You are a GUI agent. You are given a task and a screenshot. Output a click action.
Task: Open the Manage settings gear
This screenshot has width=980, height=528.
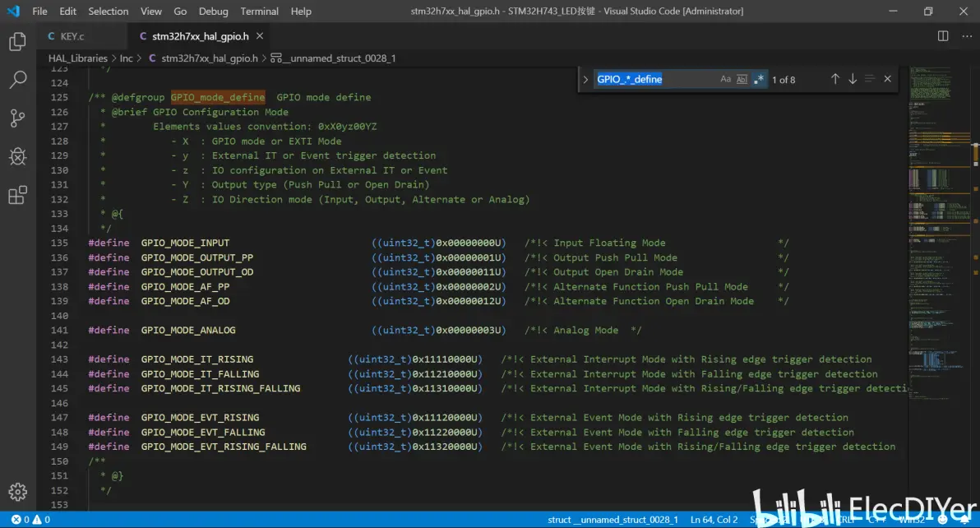tap(17, 492)
